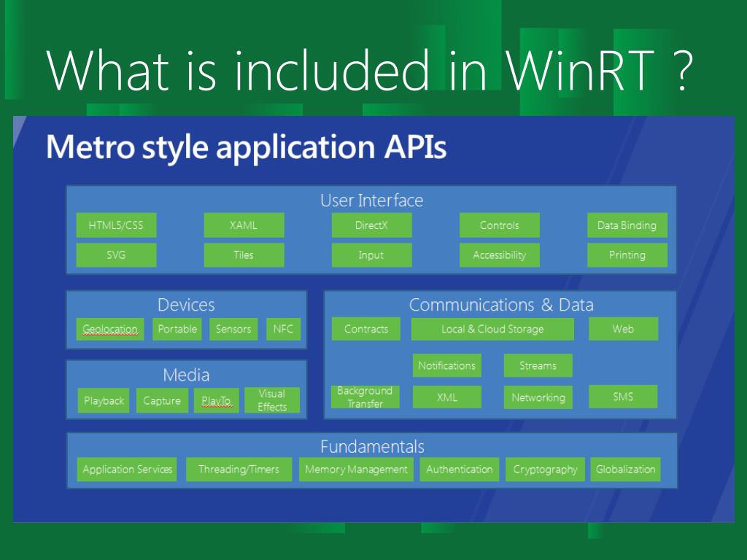Click the Fundamentals section heading

click(372, 447)
